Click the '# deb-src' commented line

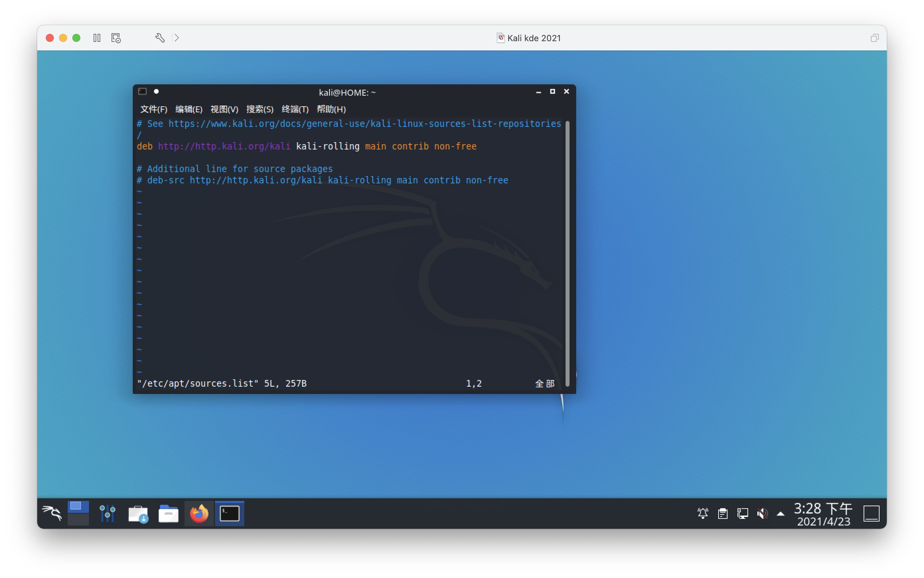coord(322,180)
